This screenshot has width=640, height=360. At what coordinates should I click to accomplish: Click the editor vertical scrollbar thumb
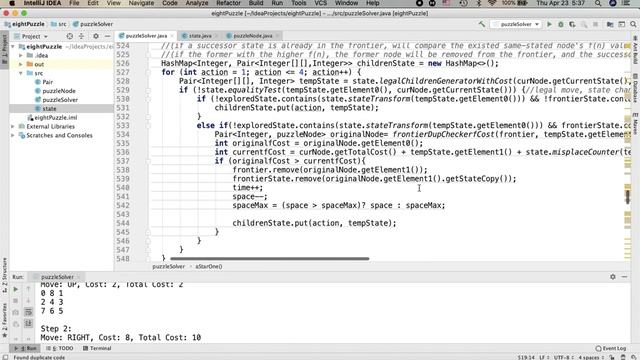click(628, 196)
